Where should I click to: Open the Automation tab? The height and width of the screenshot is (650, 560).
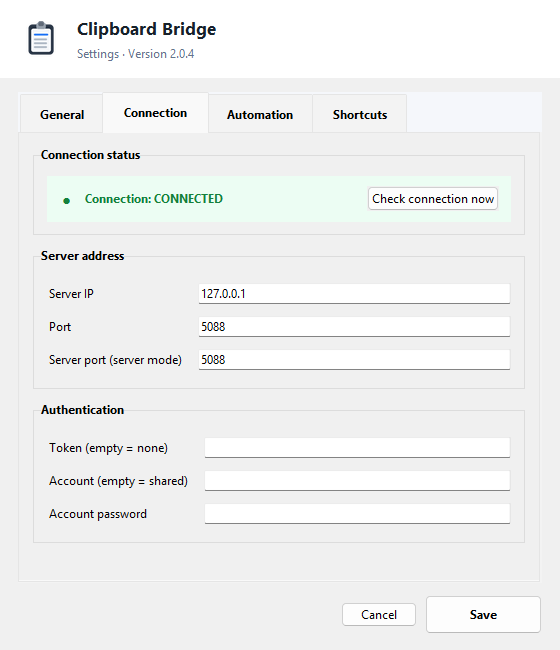[x=260, y=114]
